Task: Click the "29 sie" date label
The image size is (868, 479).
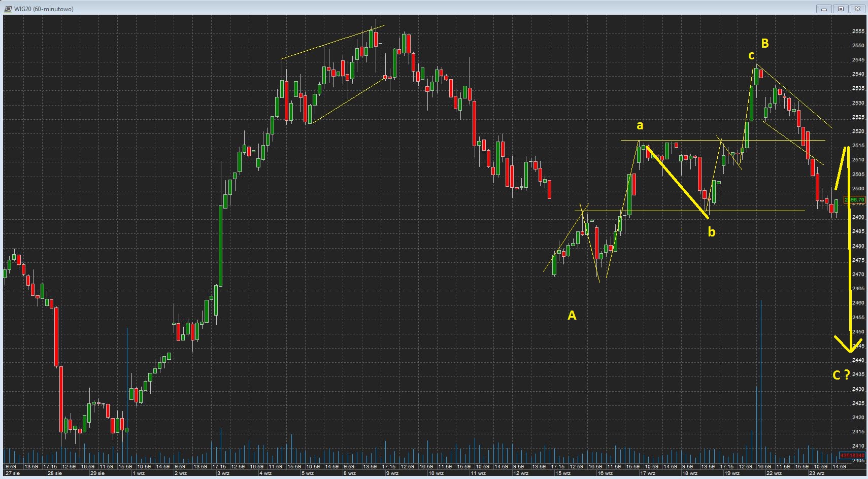Action: pos(97,473)
